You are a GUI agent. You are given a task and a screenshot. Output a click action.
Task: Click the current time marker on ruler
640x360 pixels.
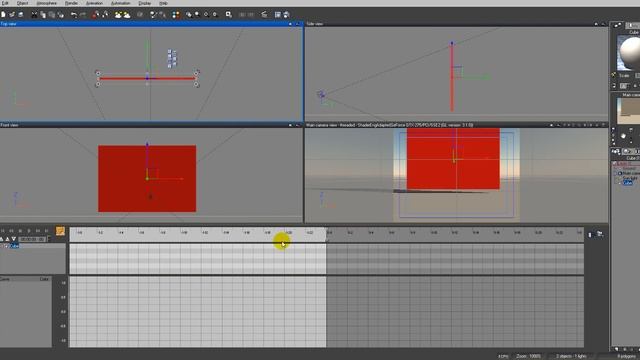click(327, 235)
